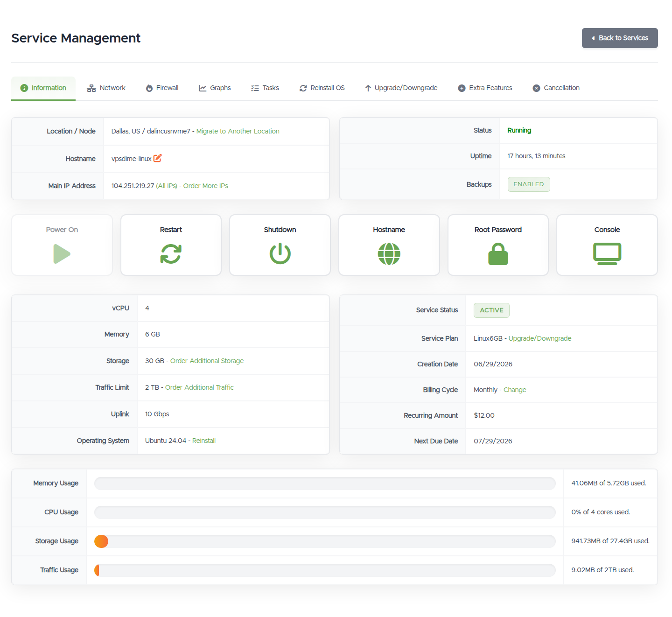
Task: Click Back to Services button
Action: point(620,38)
